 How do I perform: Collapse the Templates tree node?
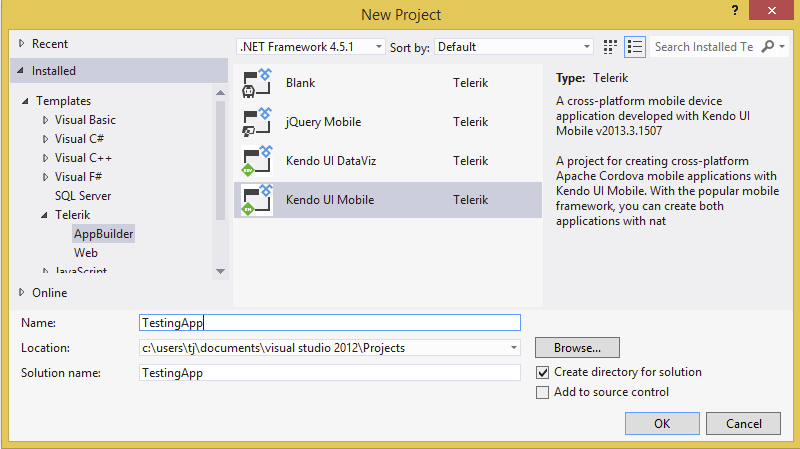click(x=25, y=101)
